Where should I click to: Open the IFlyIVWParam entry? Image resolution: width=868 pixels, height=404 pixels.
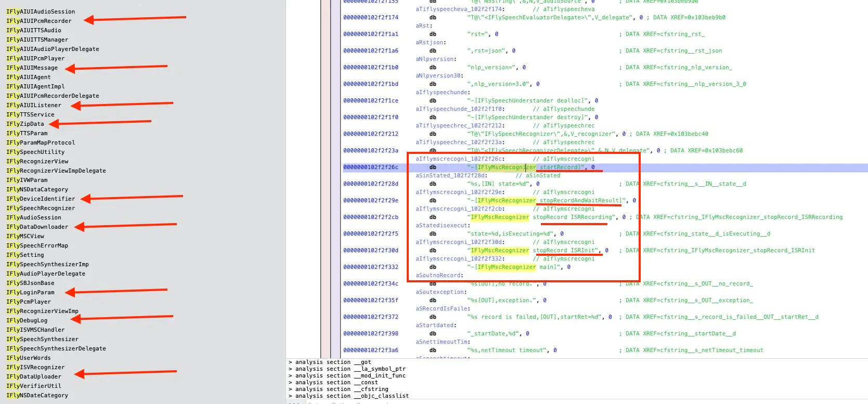coord(27,180)
